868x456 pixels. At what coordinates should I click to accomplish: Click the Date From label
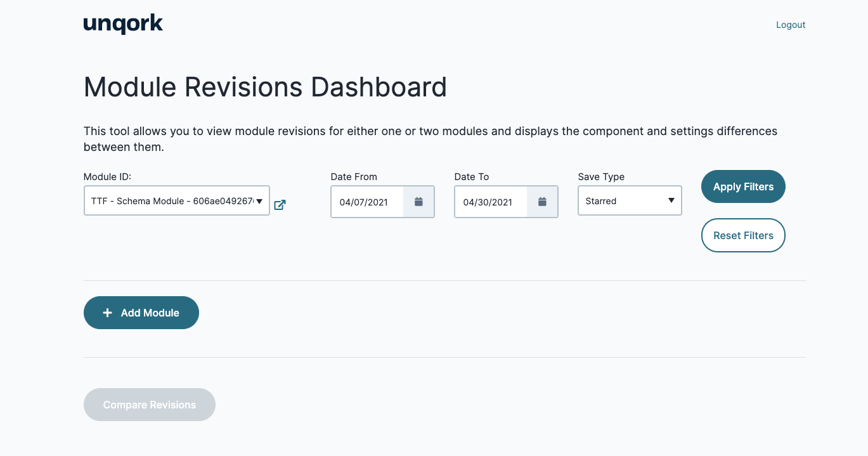coord(354,177)
